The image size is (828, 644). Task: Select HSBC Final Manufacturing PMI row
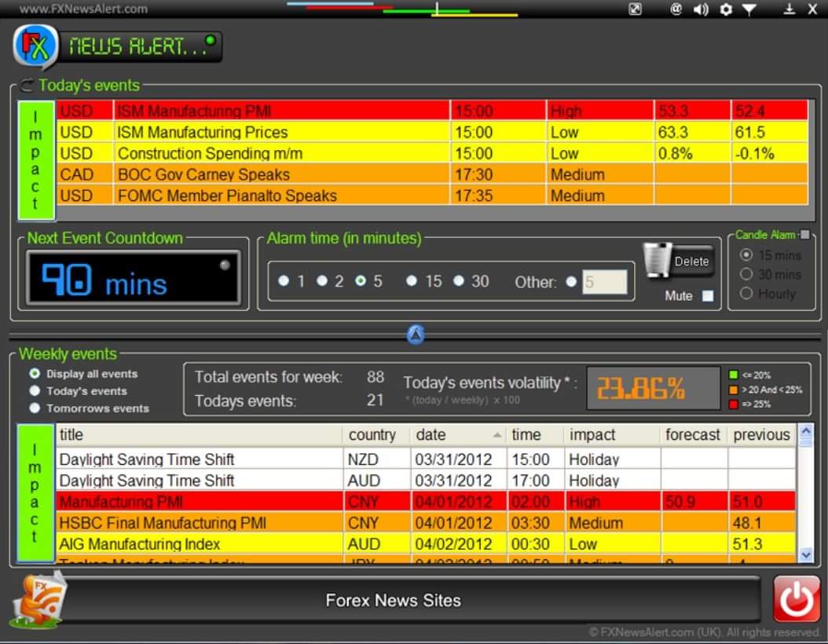[x=426, y=522]
